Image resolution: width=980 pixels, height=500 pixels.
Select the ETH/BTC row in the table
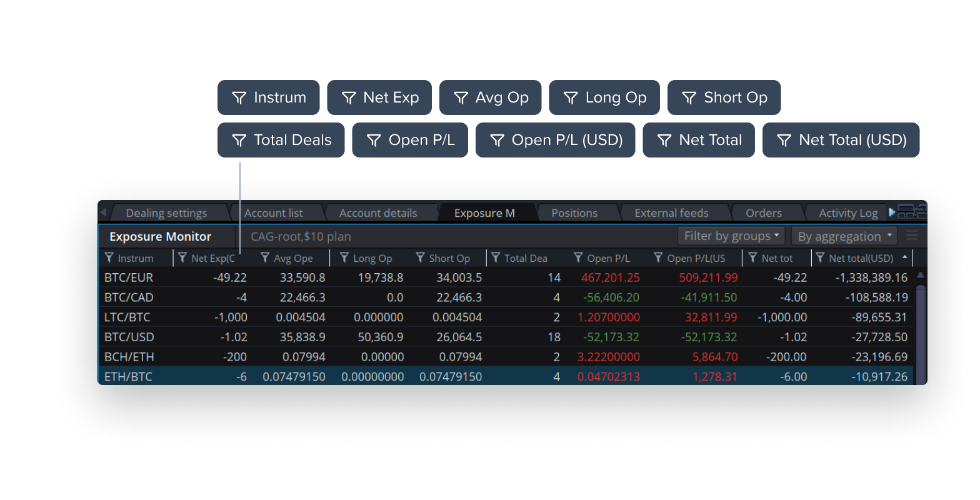click(128, 377)
